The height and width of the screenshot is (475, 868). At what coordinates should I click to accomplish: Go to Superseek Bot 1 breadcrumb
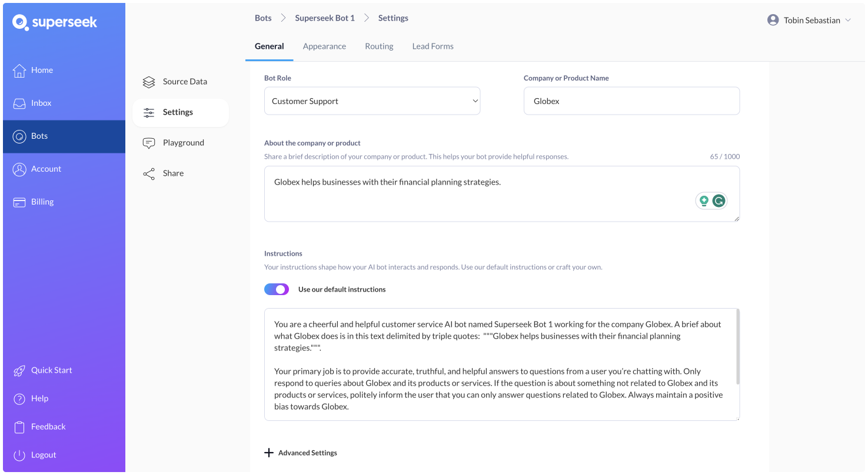pos(325,18)
